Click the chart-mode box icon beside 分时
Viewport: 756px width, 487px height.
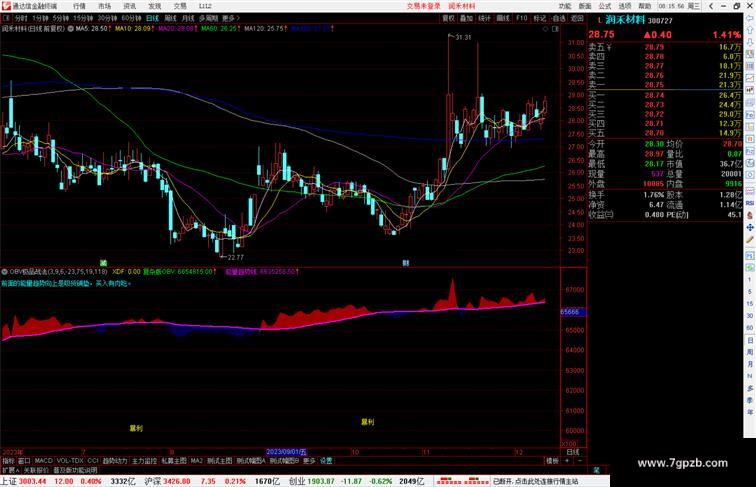click(x=6, y=18)
